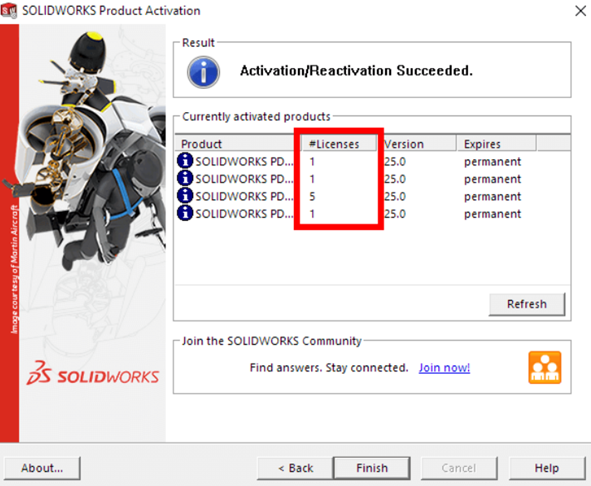This screenshot has width=591, height=486.
Task: Open the Help button
Action: pos(547,468)
